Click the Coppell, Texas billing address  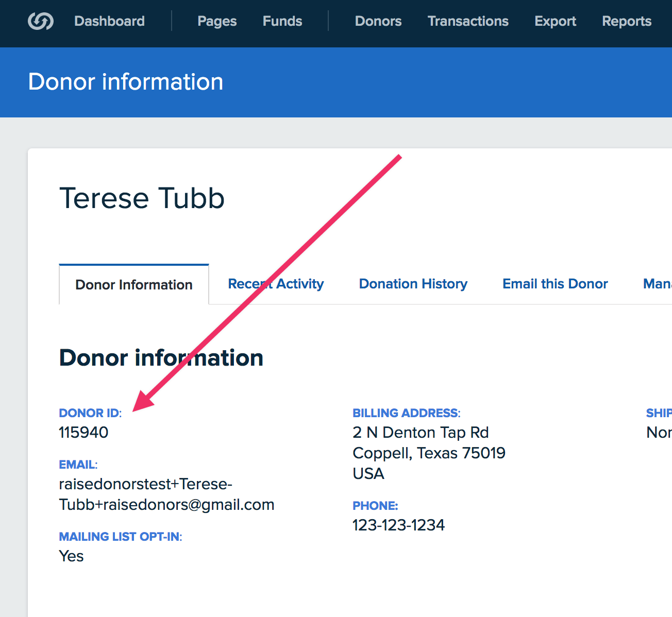tap(429, 453)
